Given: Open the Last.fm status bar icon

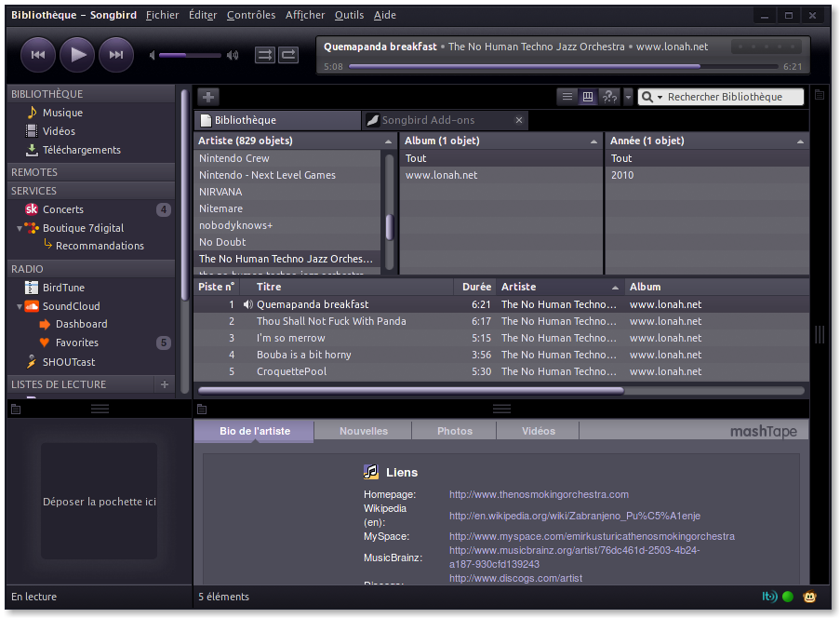Looking at the screenshot, I should pyautogui.click(x=769, y=596).
